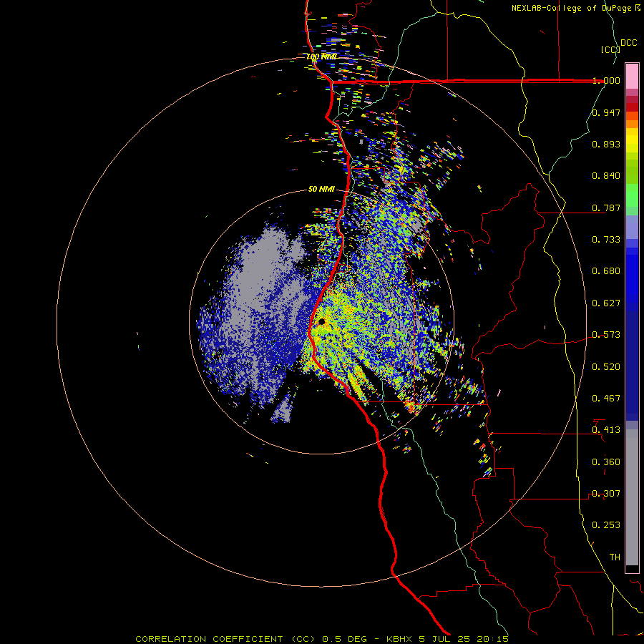Click the DCC label above the color scale
644x644 pixels.
[629, 43]
